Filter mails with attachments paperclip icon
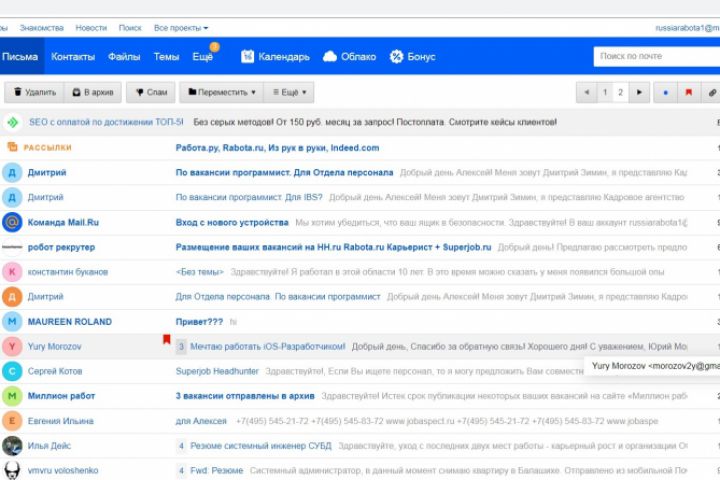720x480 pixels. 711,92
